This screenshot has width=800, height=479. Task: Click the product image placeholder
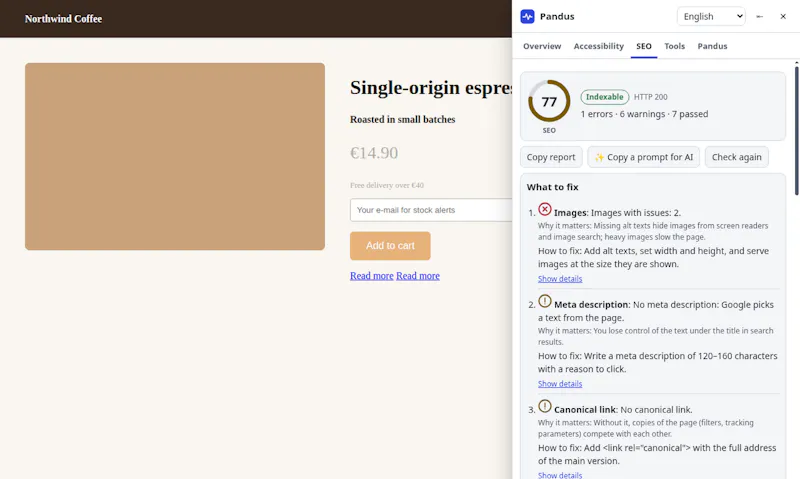(175, 157)
